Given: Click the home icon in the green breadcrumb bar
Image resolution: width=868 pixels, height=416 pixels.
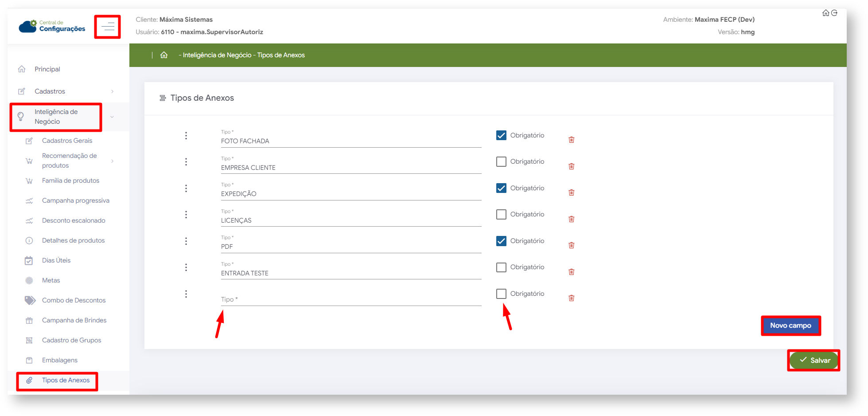Looking at the screenshot, I should (x=164, y=55).
